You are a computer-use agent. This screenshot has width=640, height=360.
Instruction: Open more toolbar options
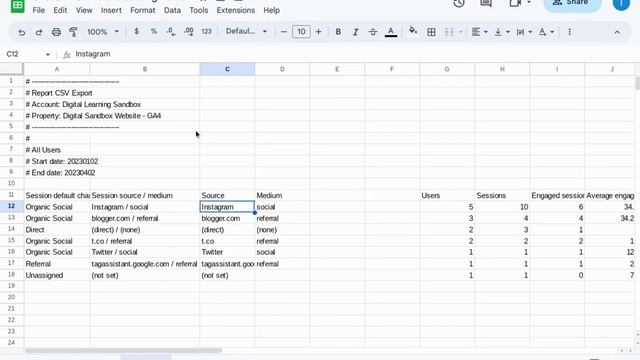569,31
